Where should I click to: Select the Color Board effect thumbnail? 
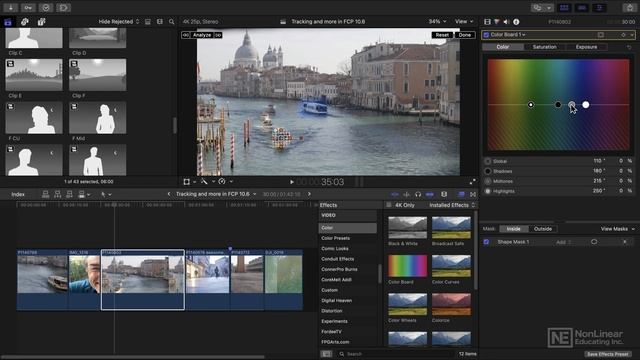coord(407,266)
